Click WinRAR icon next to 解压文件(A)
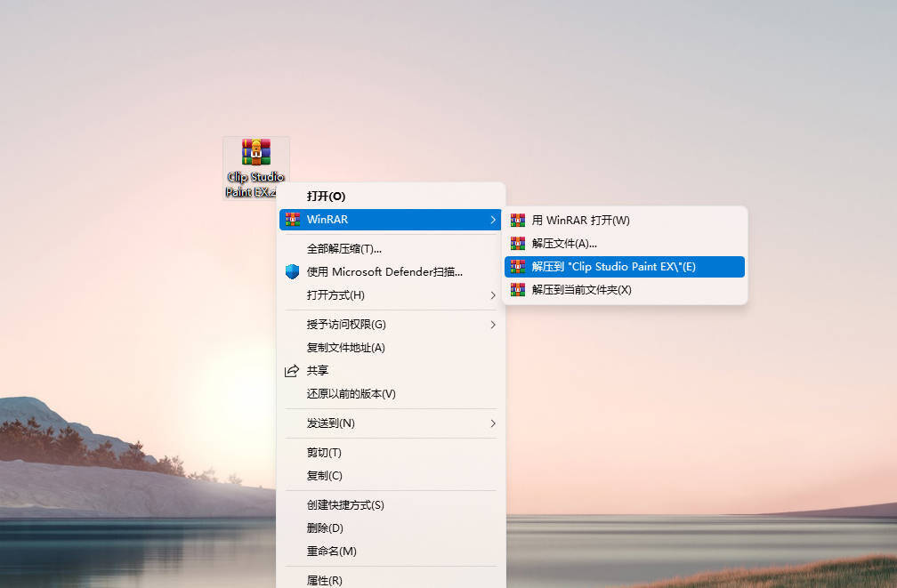Screen dimensions: 897x588 [518, 243]
